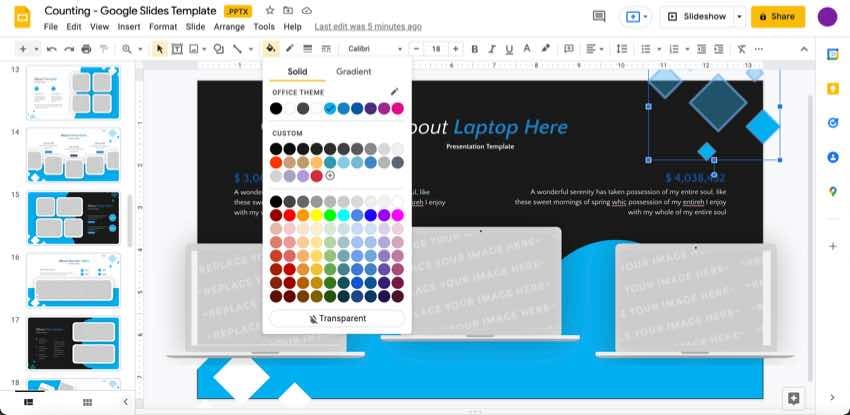The height and width of the screenshot is (415, 850).
Task: Open the zoom level dropdown
Action: click(130, 48)
